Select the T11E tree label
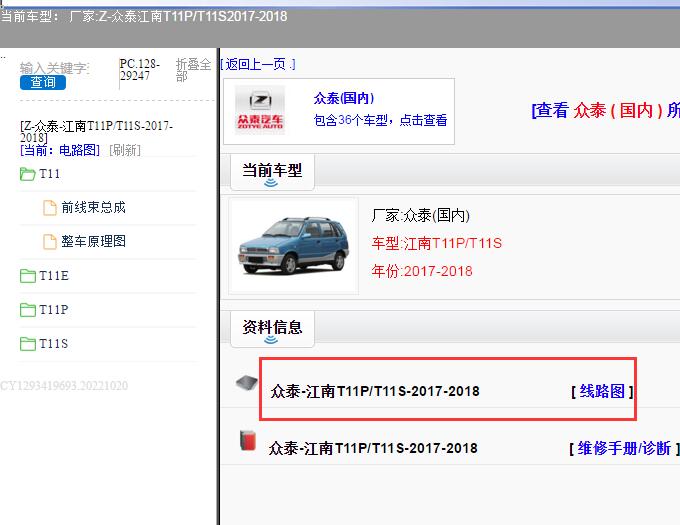The width and height of the screenshot is (680, 525). [54, 275]
